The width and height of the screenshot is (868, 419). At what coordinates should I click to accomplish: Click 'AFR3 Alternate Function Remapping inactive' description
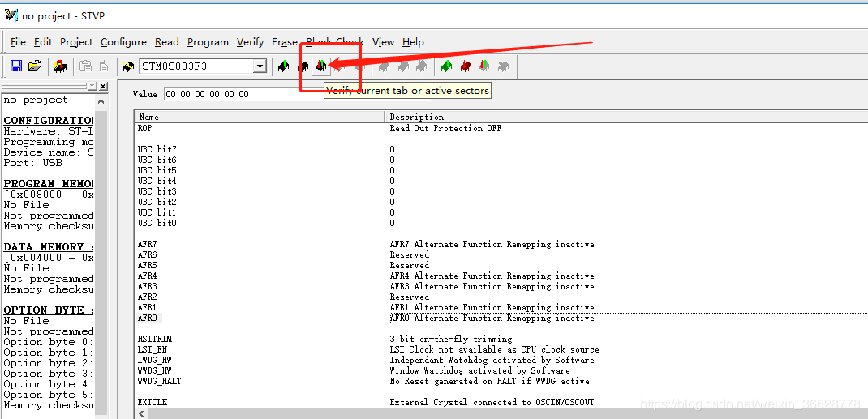[x=492, y=286]
